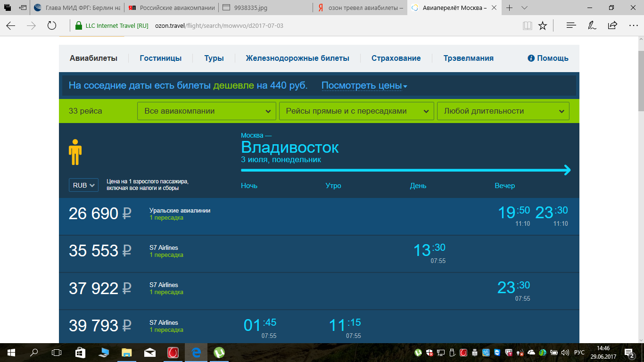
Task: Open red Opera-style taskbar app
Action: click(173, 353)
